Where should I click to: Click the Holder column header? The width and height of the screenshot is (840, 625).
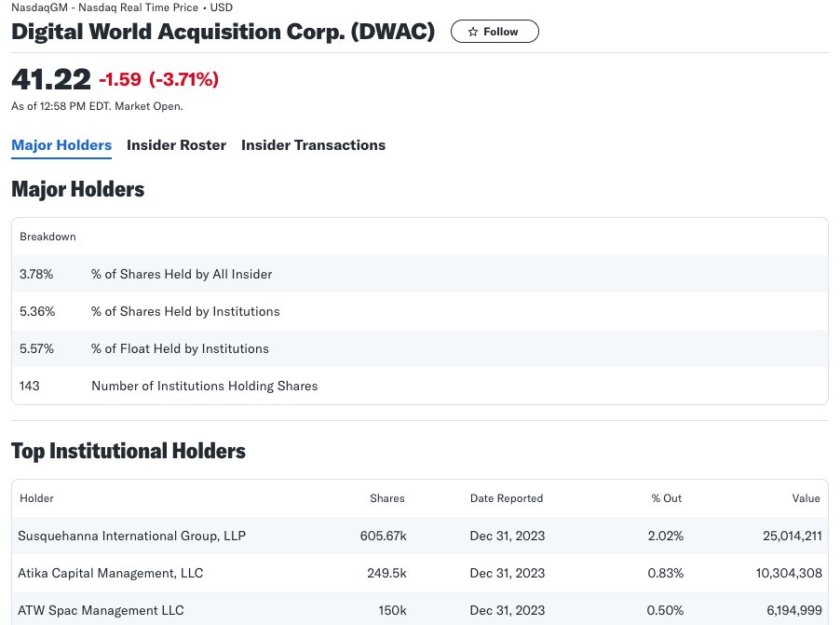click(36, 498)
